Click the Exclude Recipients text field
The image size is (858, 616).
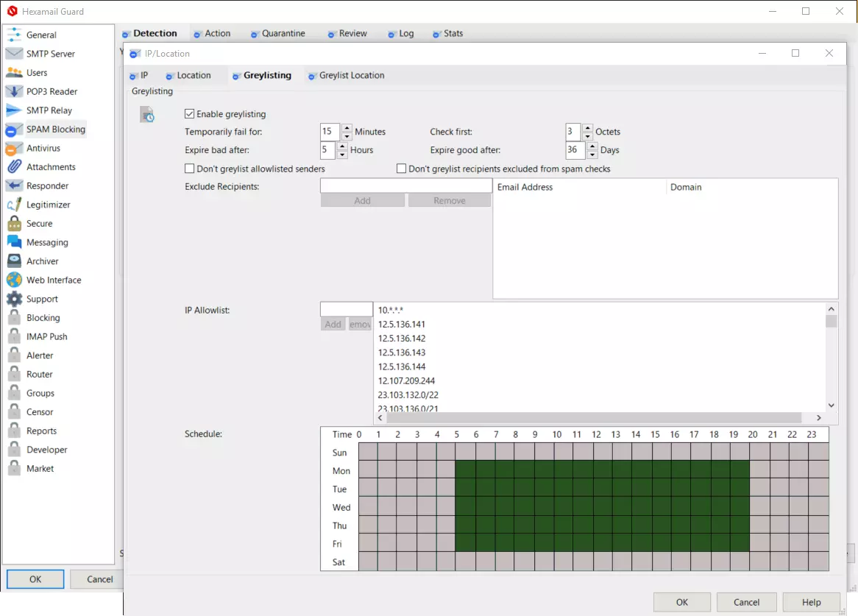tap(405, 187)
